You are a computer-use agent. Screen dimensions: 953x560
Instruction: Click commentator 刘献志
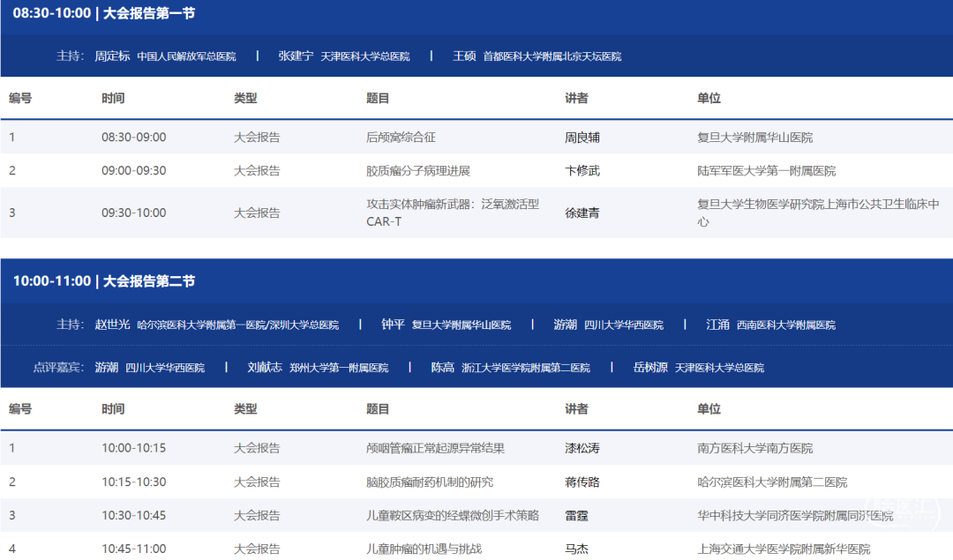point(265,368)
